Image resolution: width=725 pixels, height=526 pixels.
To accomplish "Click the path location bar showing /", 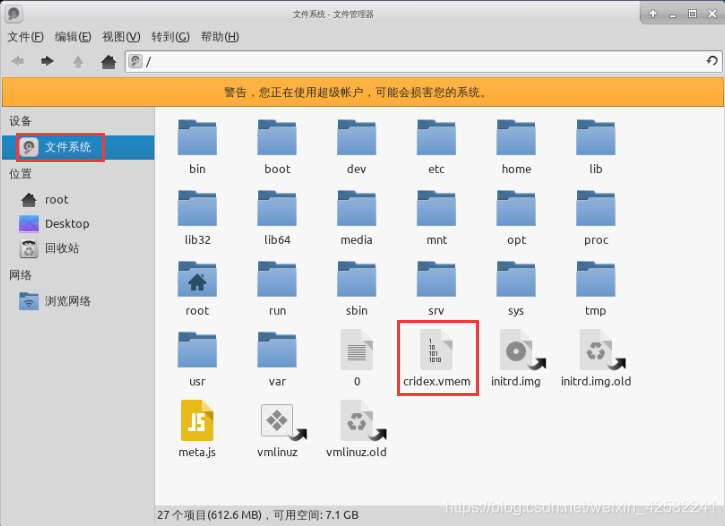I will 423,61.
